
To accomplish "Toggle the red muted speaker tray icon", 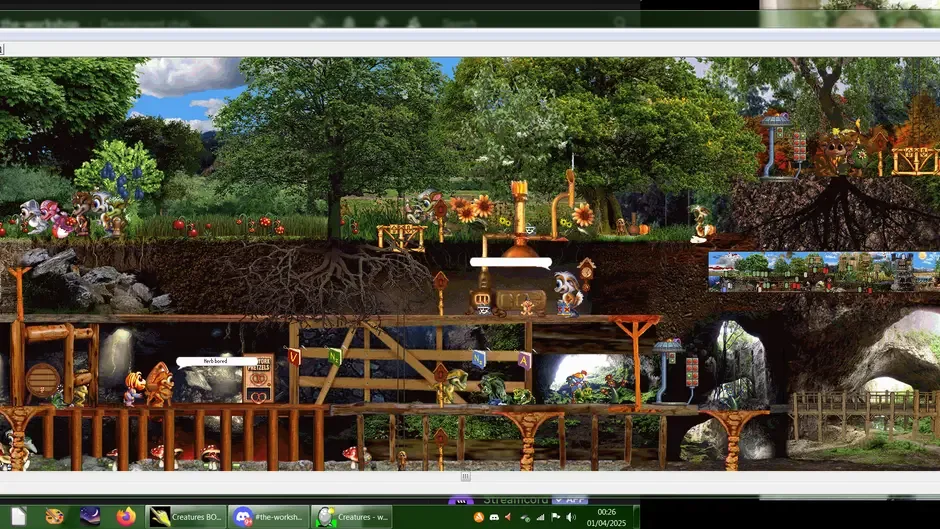I will point(509,517).
